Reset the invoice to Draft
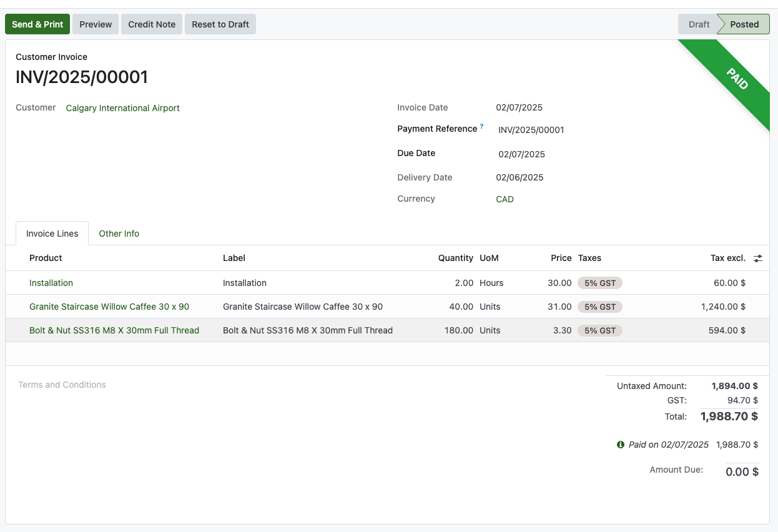The height and width of the screenshot is (532, 778). [220, 24]
